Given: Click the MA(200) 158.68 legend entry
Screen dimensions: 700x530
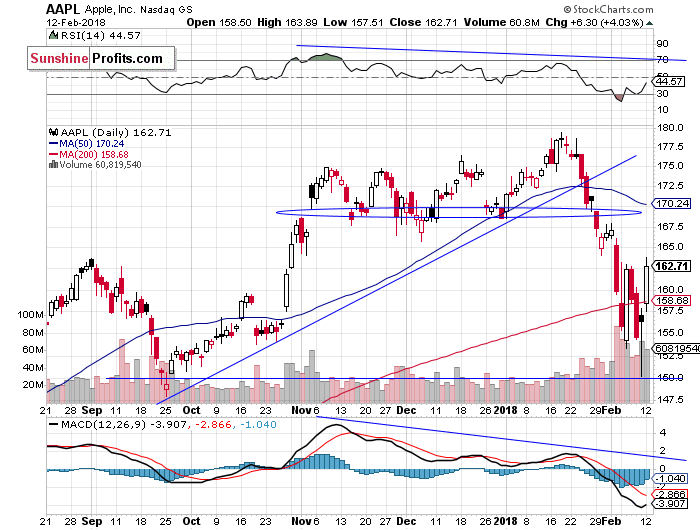Looking at the screenshot, I should (88, 154).
